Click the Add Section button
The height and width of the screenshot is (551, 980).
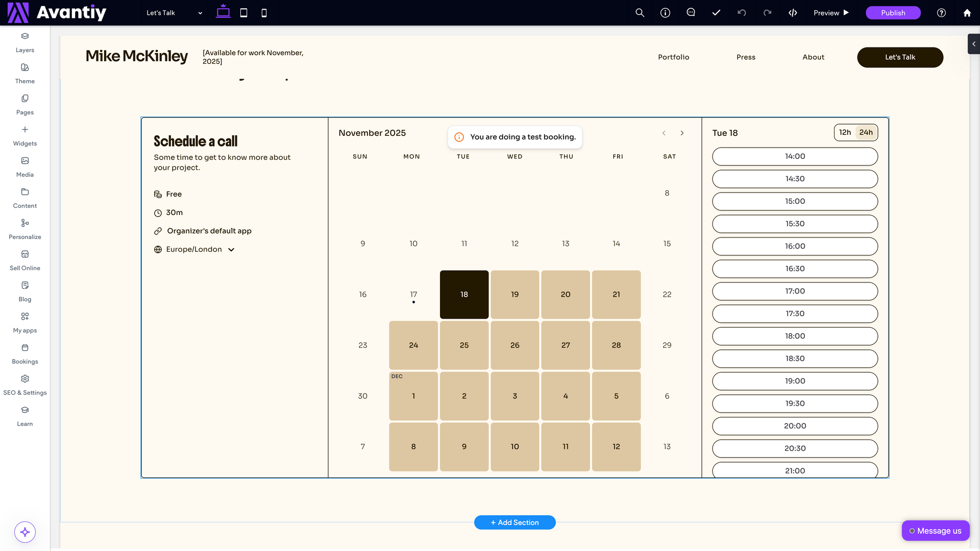tap(514, 522)
